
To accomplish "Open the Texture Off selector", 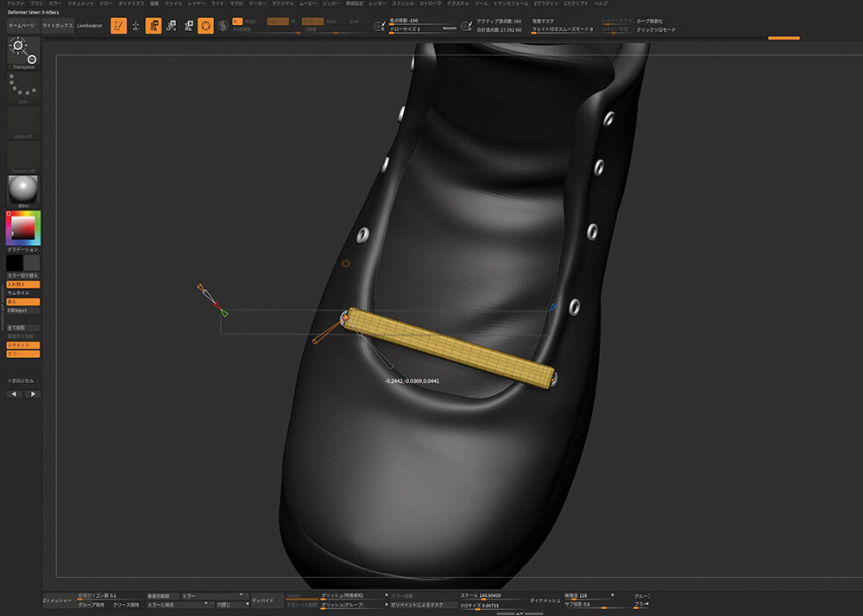I will click(23, 157).
